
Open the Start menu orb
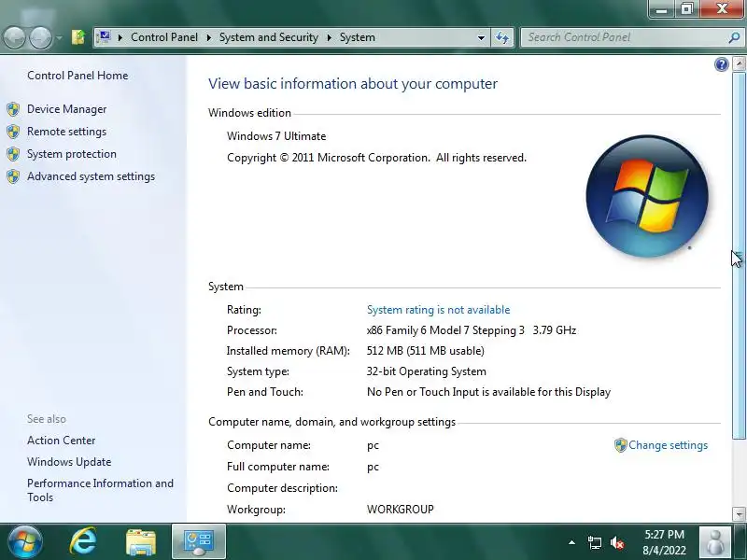[x=25, y=542]
